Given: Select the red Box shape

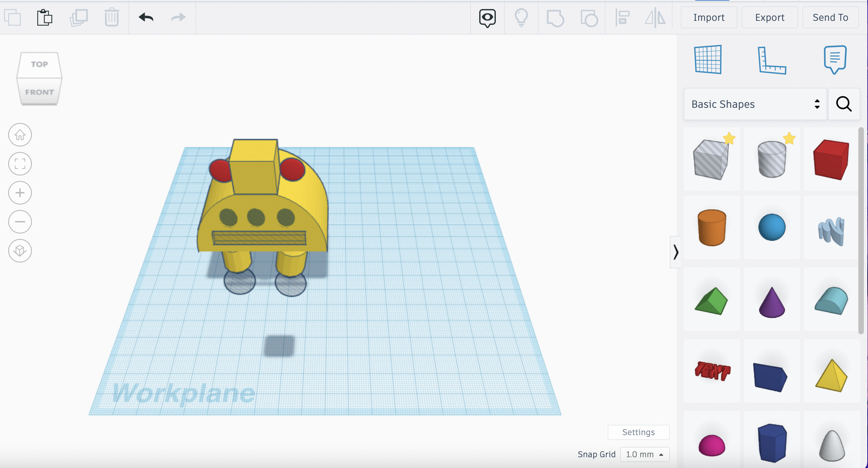Looking at the screenshot, I should [x=831, y=159].
